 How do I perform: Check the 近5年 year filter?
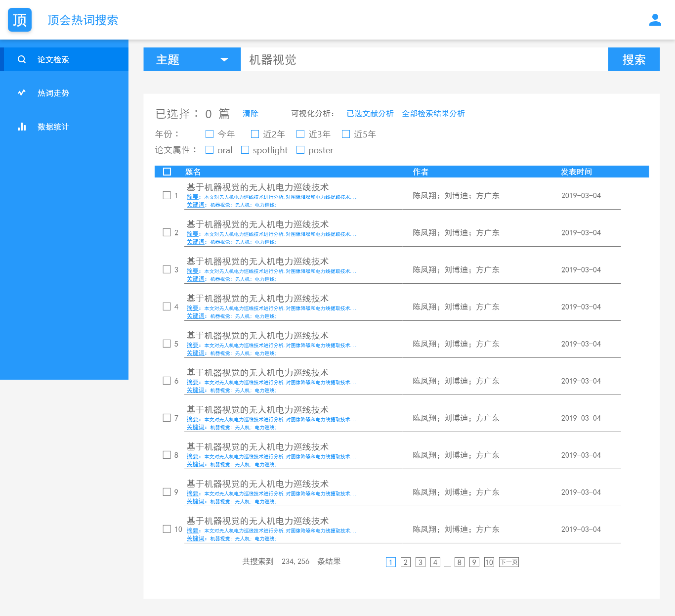(346, 134)
